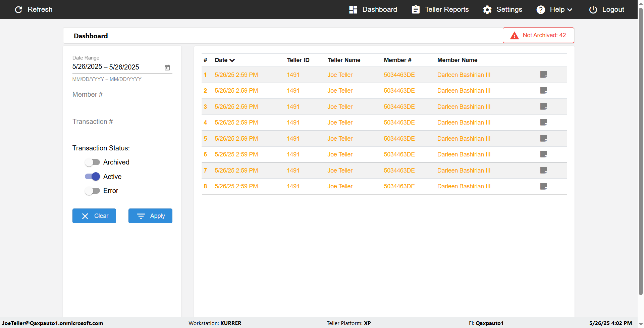
Task: Open the note icon for row 5
Action: pyautogui.click(x=543, y=138)
